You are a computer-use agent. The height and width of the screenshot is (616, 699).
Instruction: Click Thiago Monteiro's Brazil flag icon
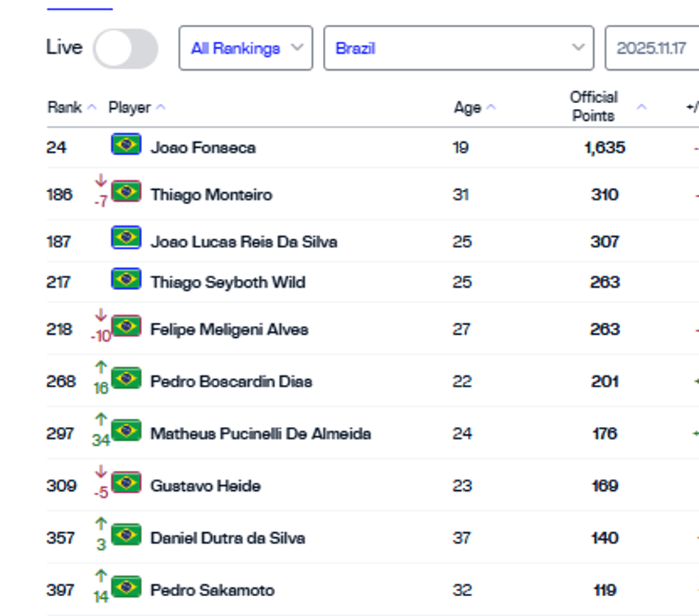coord(126,191)
